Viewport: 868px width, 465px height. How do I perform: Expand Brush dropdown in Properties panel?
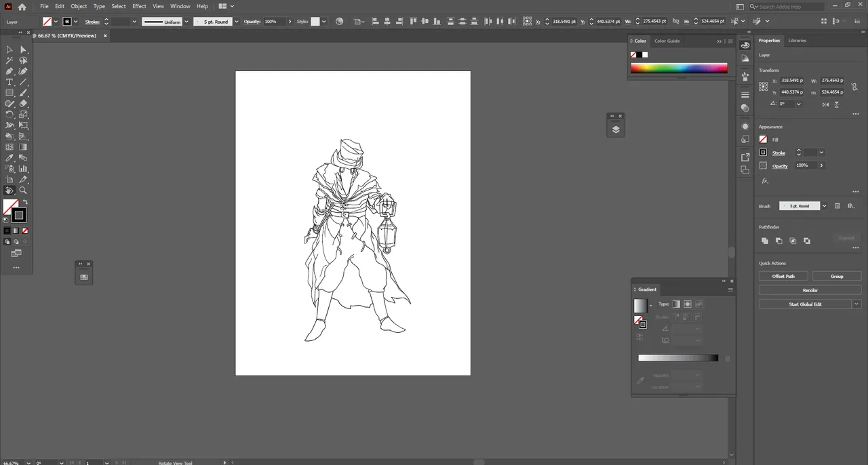tap(824, 206)
